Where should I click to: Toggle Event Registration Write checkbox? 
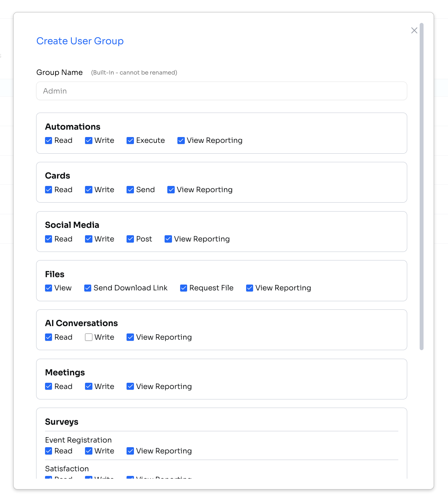tap(89, 451)
